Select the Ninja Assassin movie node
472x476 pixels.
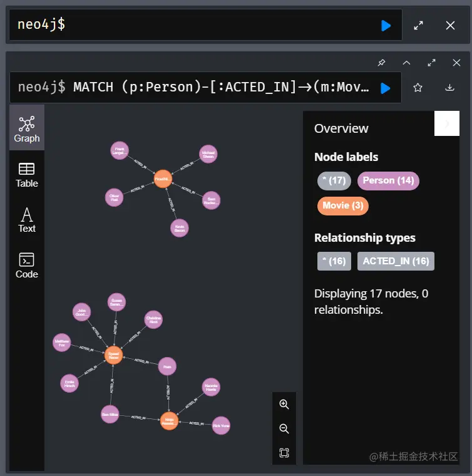169,422
